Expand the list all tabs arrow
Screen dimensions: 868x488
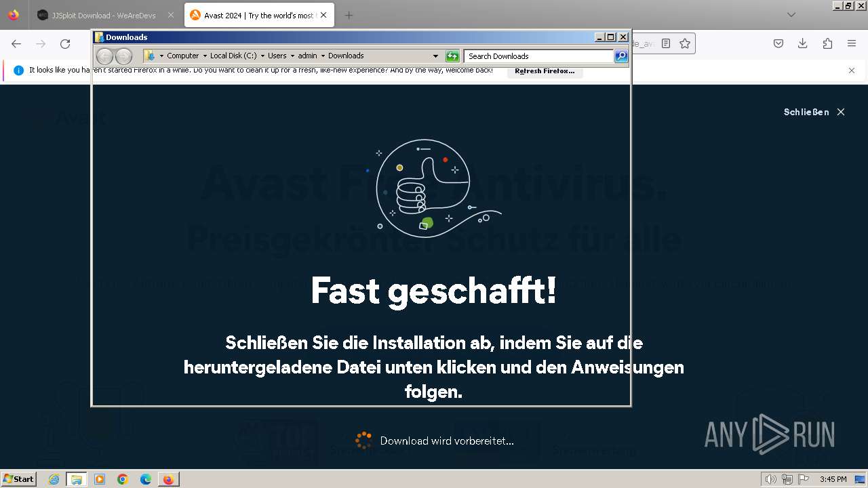click(x=791, y=15)
